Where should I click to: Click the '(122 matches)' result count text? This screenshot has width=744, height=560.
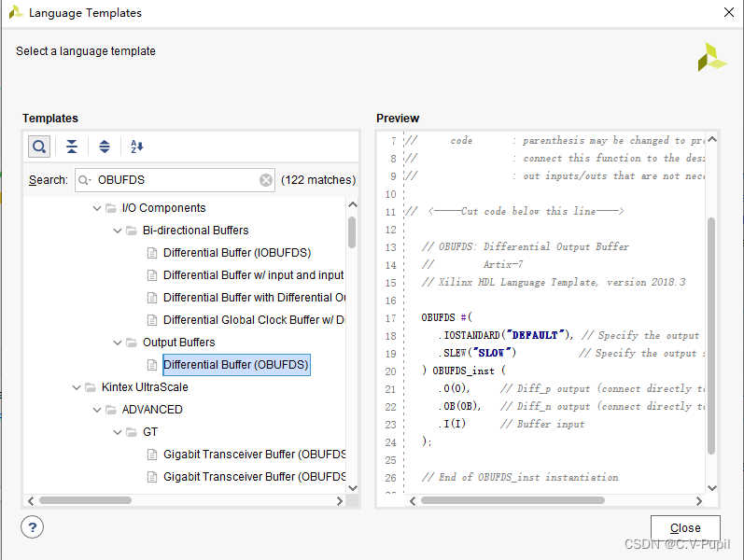pos(318,180)
